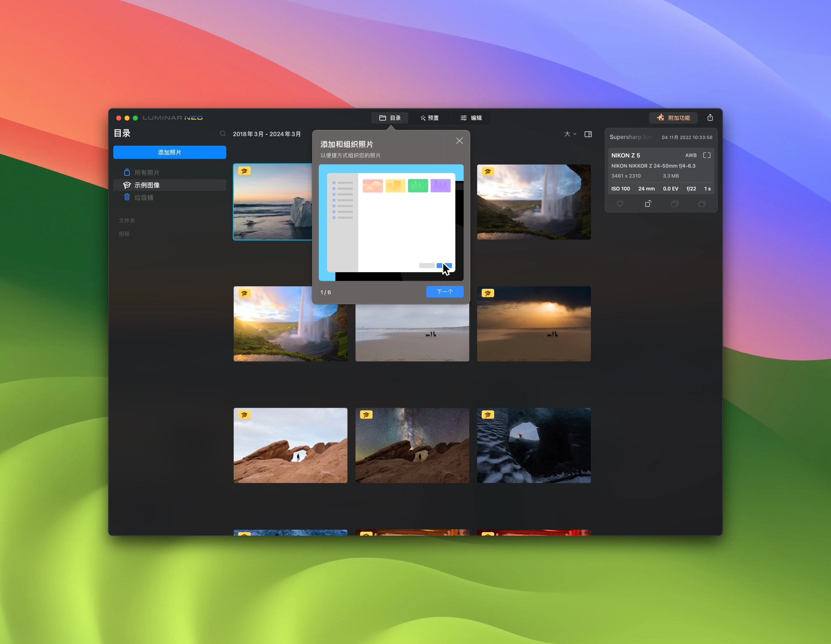Expand the 相册 section
The height and width of the screenshot is (644, 831).
click(124, 234)
